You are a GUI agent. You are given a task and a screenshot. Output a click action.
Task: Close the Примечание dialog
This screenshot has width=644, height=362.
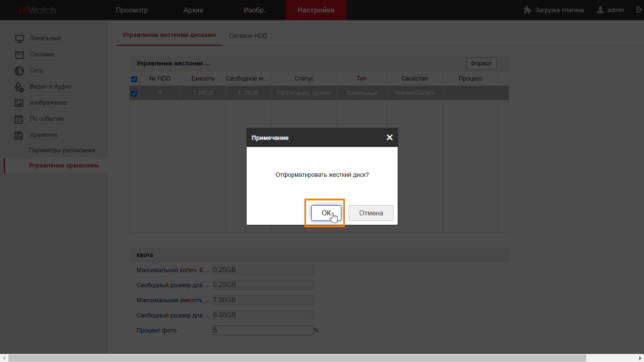[389, 138]
